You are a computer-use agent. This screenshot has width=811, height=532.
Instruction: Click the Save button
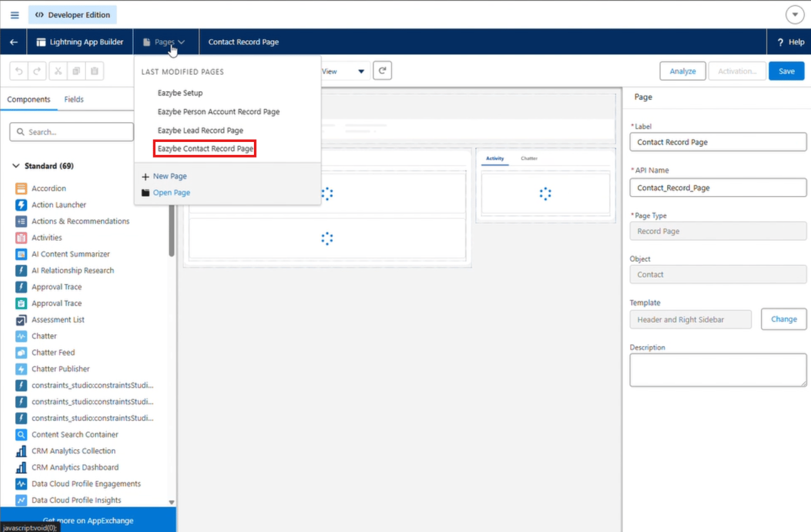786,71
